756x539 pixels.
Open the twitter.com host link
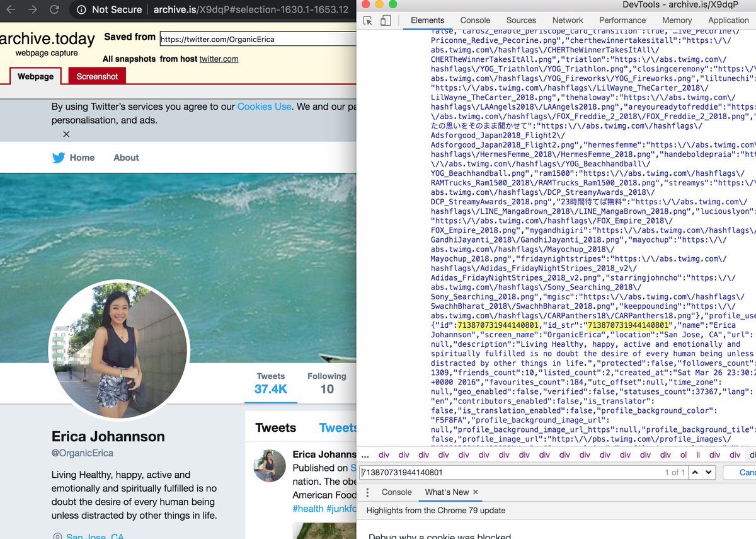pos(219,59)
